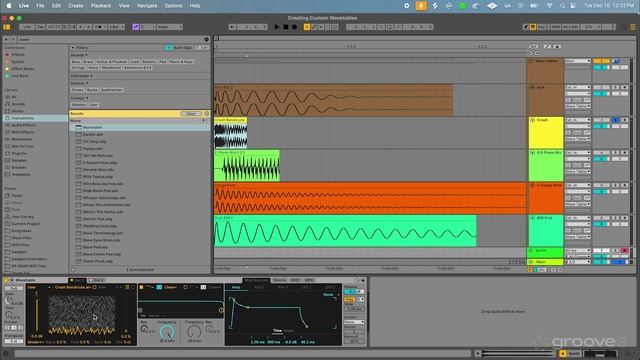Toggle the metronome button

coord(98,27)
